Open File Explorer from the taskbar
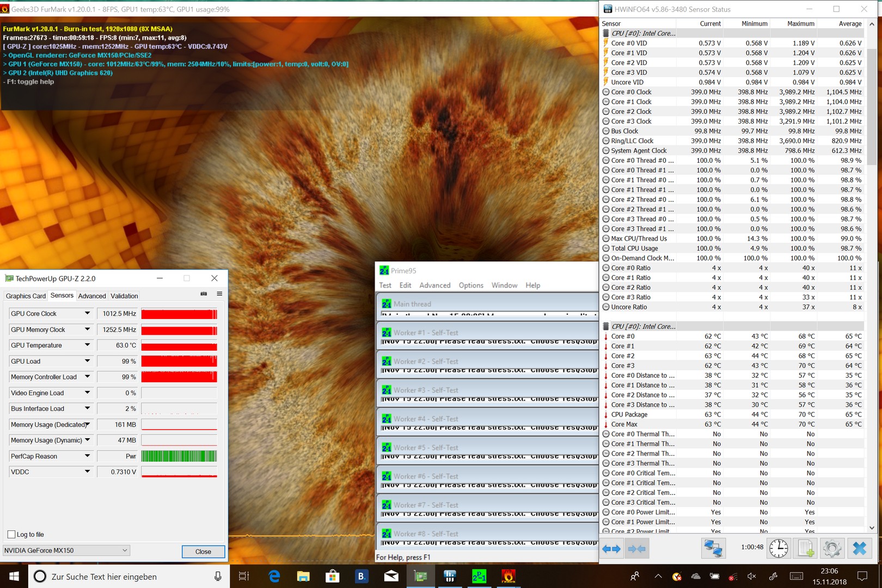 coord(303,576)
